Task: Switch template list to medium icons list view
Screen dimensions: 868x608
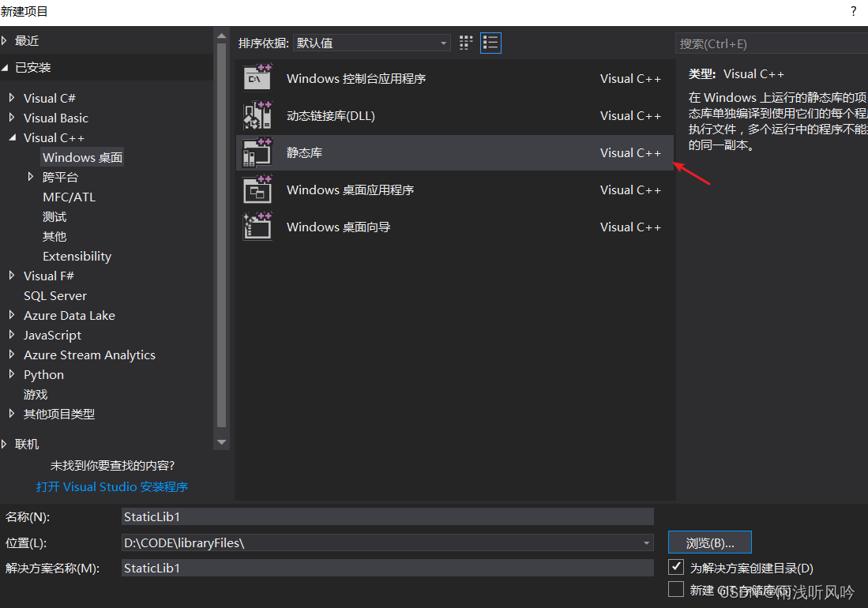Action: pyautogui.click(x=490, y=43)
